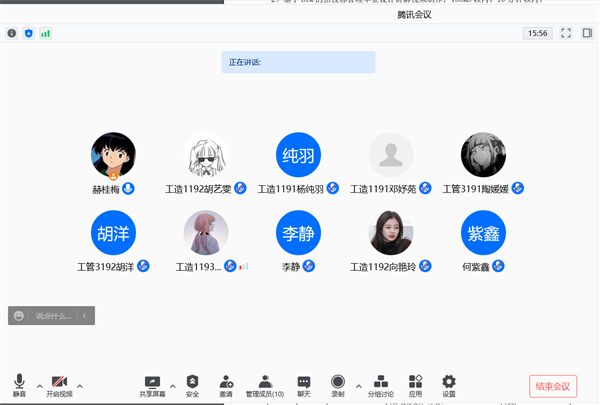Select the 胡洋 blue avatar

113,233
